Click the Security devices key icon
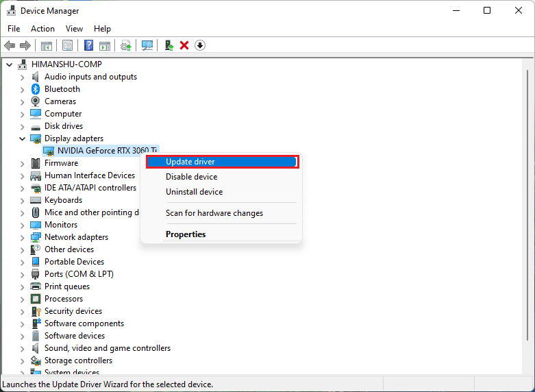This screenshot has width=535, height=392. (36, 311)
